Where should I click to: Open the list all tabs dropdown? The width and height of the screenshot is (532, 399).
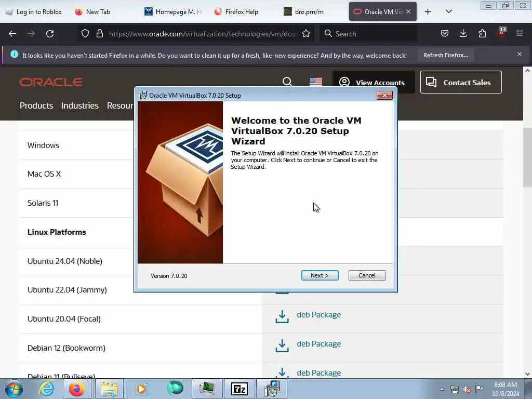(x=448, y=11)
